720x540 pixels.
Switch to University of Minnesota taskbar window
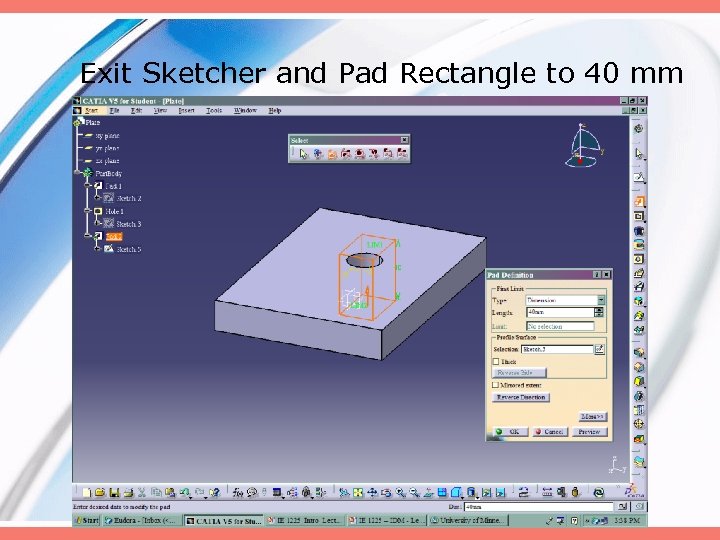click(468, 520)
